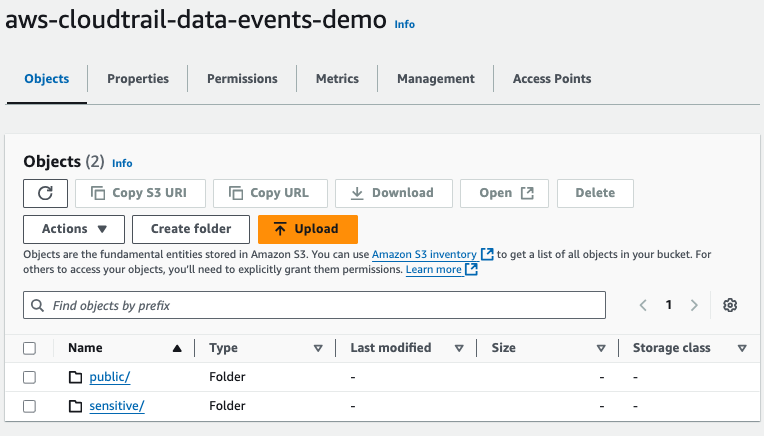Click the Last modified header text
Viewport: 764px width, 436px height.
coord(391,348)
